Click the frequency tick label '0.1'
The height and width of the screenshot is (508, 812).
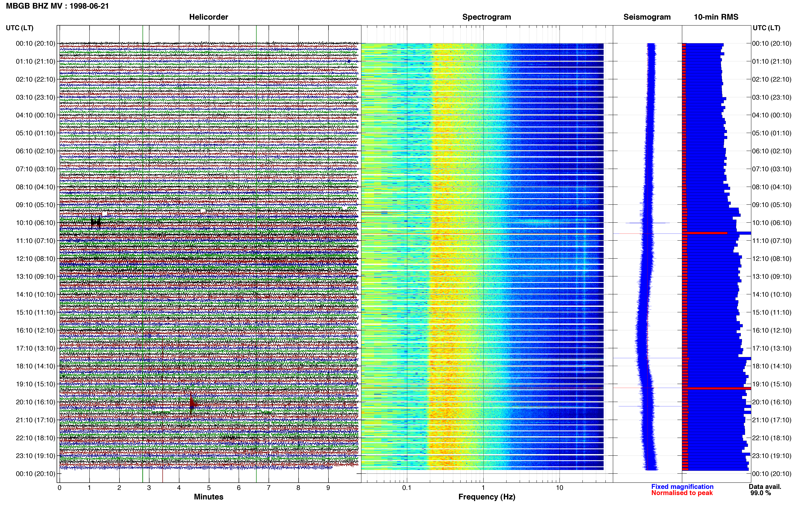407,488
